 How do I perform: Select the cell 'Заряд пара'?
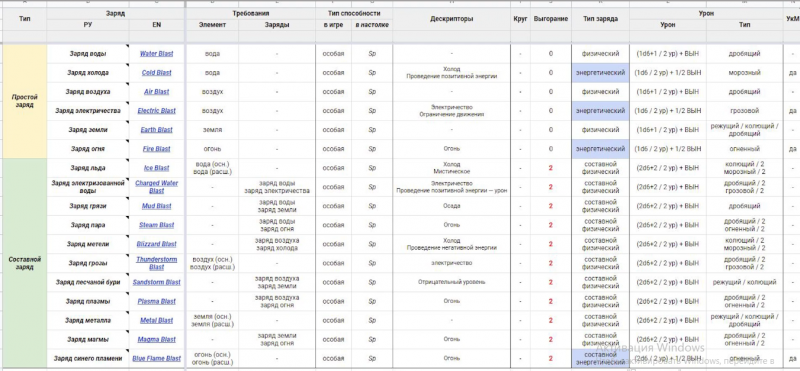[x=88, y=225]
